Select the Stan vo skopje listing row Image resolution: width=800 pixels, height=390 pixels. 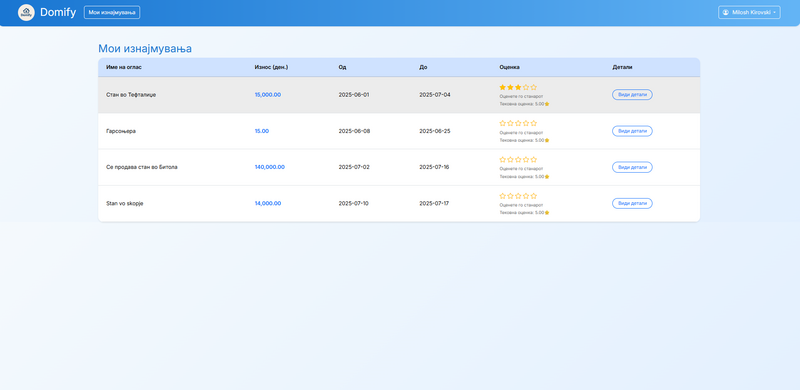399,204
